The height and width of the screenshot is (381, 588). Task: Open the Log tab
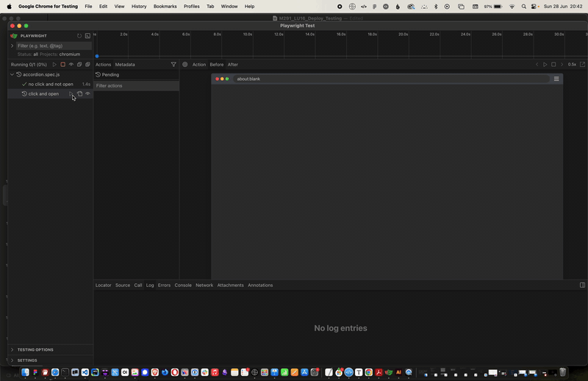150,285
